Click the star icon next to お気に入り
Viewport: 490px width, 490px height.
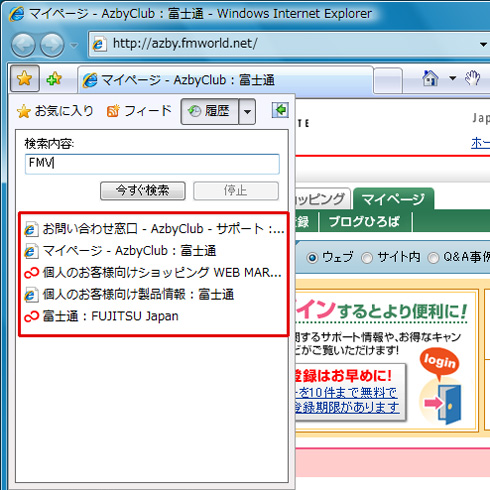pyautogui.click(x=24, y=111)
